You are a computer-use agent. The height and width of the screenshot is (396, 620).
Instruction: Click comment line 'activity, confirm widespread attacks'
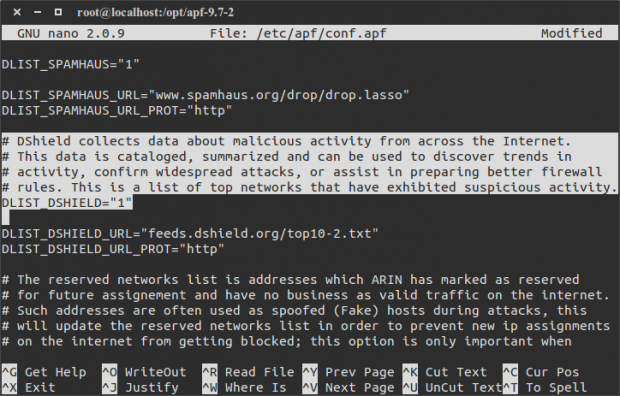(302, 172)
